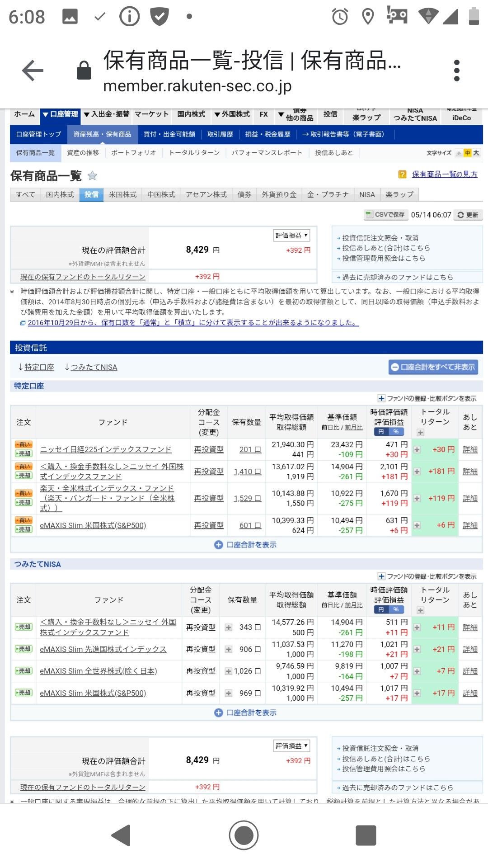Switch to the 資産の推移 sub-tab
The height and width of the screenshot is (868, 488).
83,153
